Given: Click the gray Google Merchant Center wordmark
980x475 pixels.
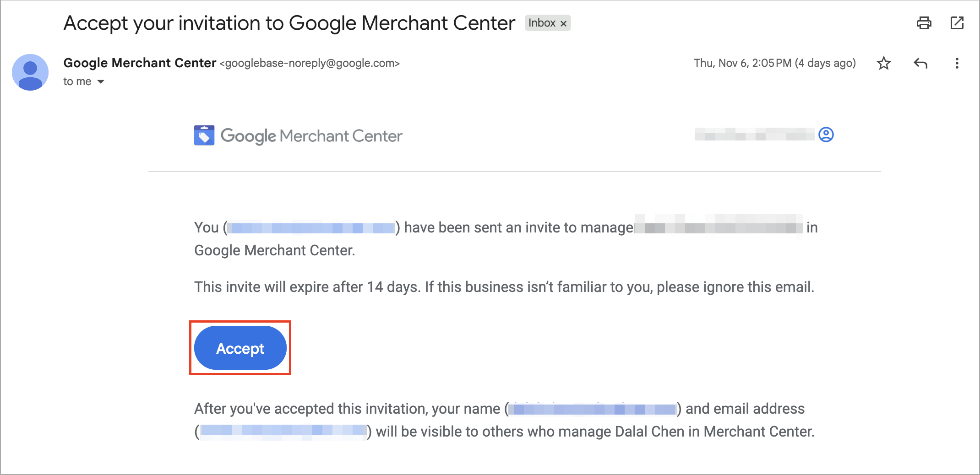Looking at the screenshot, I should [x=311, y=136].
